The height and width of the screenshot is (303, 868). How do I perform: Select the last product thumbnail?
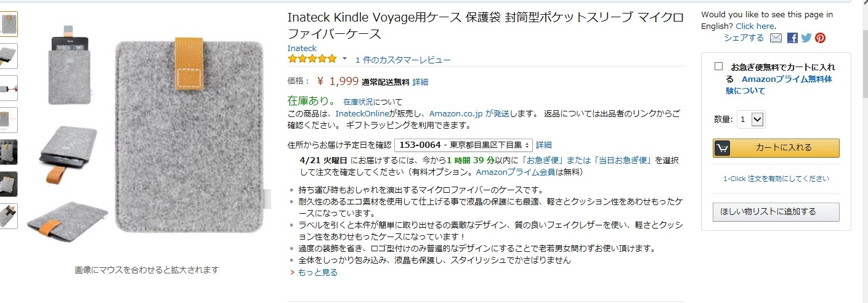click(9, 216)
